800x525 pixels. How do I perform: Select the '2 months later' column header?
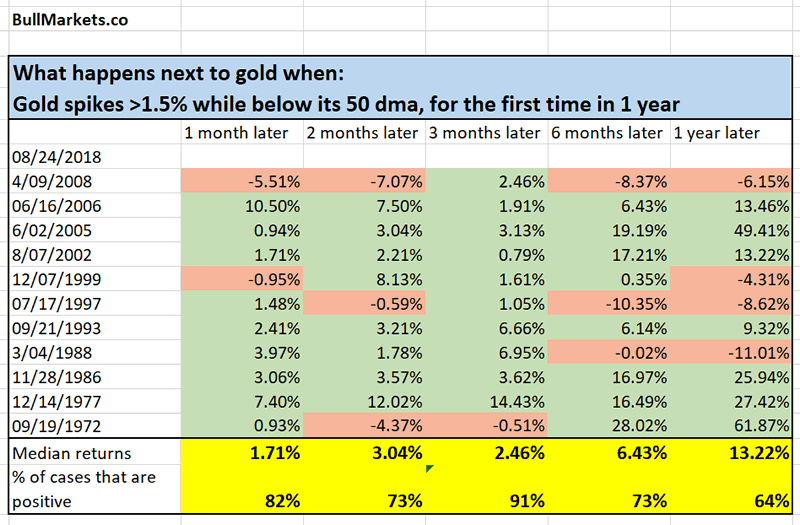click(363, 133)
